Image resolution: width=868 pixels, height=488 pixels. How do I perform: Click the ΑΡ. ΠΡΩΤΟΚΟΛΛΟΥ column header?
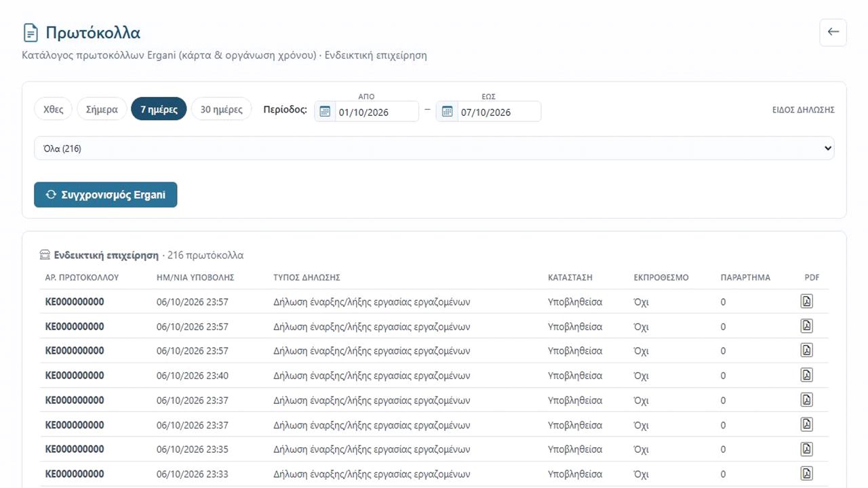(82, 277)
